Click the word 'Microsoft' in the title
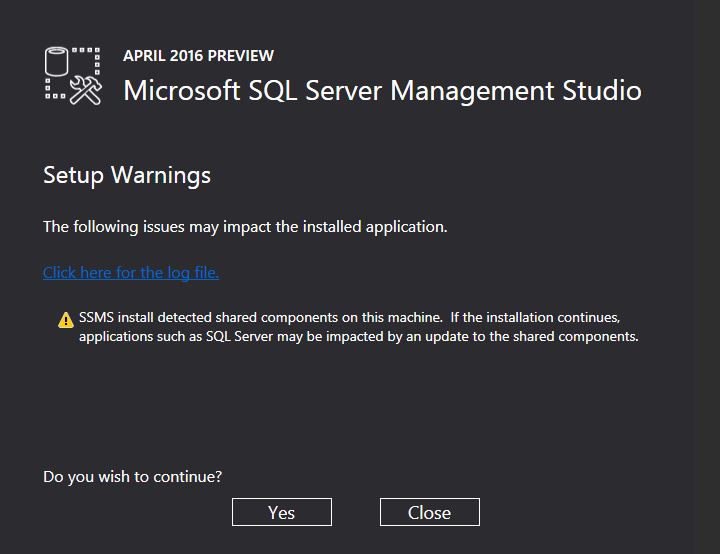 point(180,90)
